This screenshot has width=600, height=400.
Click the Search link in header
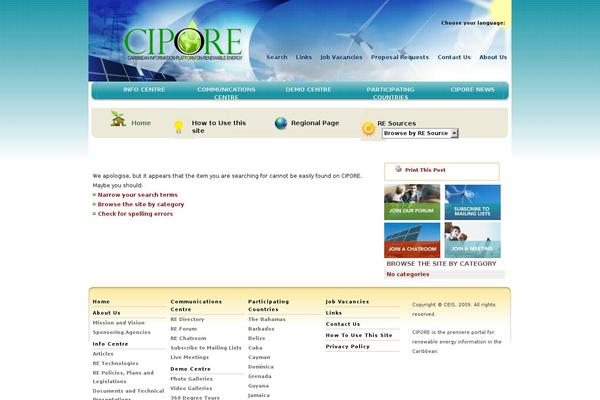[277, 57]
